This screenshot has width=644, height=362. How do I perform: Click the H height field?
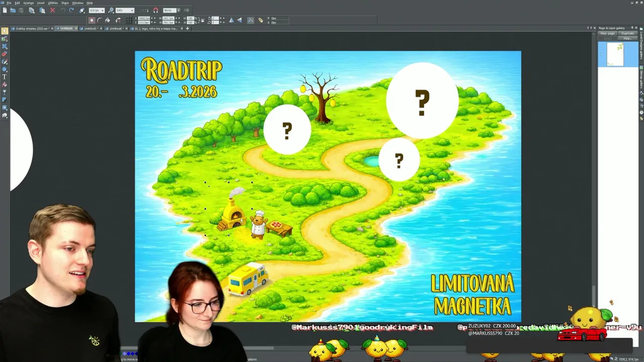[168, 23]
